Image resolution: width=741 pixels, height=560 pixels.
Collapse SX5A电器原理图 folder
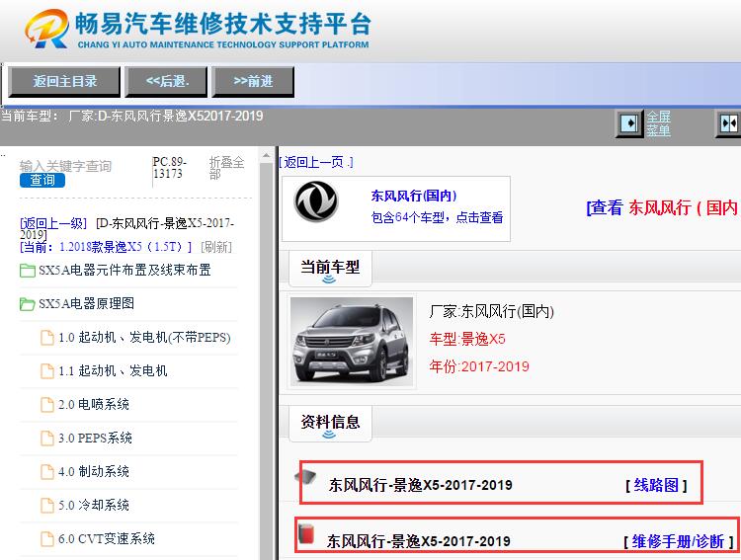click(x=86, y=303)
